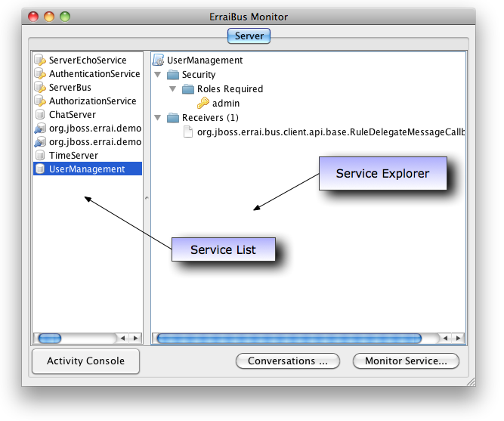Select the highlighted UserManagement list entry
The image size is (504, 421).
pos(88,169)
